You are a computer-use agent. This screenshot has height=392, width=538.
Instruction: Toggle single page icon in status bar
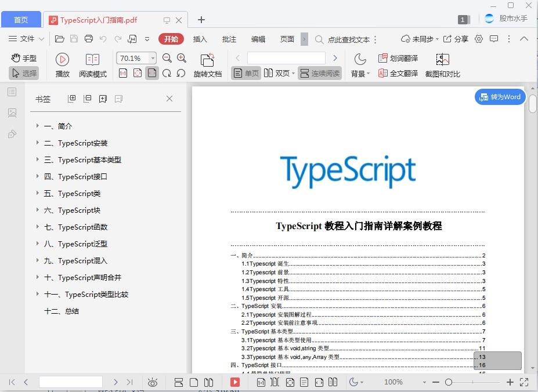click(x=194, y=382)
